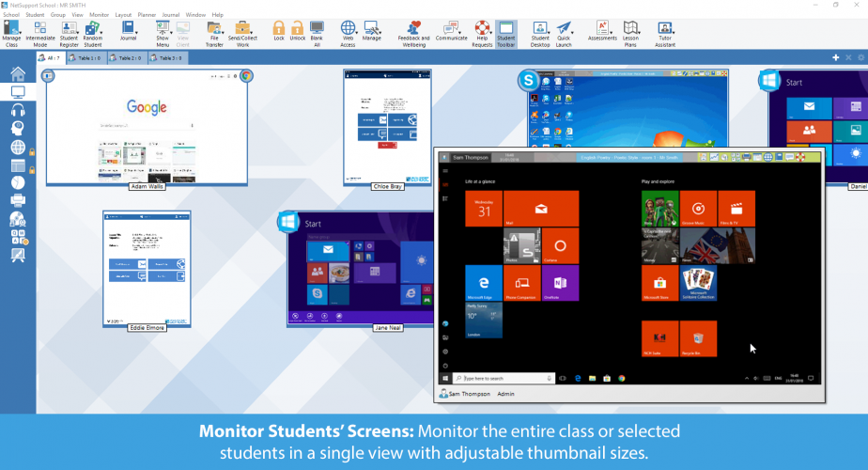
Task: Toggle the Student Toolbar button
Action: click(x=505, y=33)
